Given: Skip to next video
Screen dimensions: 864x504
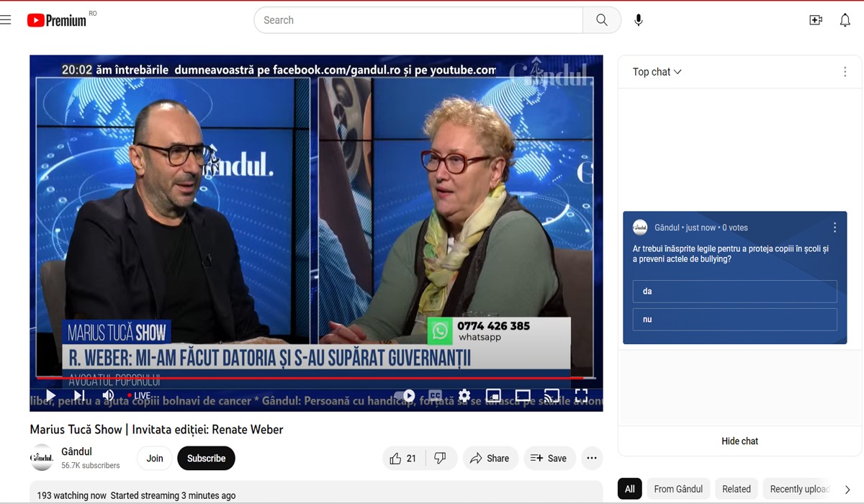Looking at the screenshot, I should [79, 395].
